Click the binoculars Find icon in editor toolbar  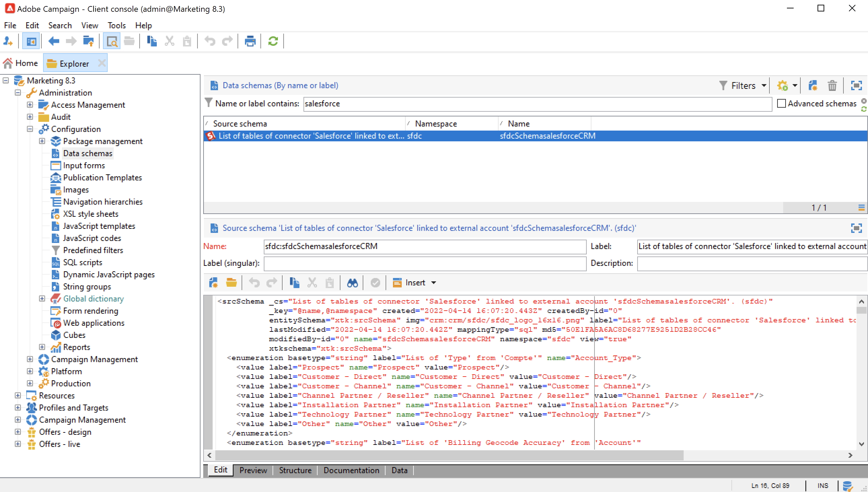(x=352, y=282)
